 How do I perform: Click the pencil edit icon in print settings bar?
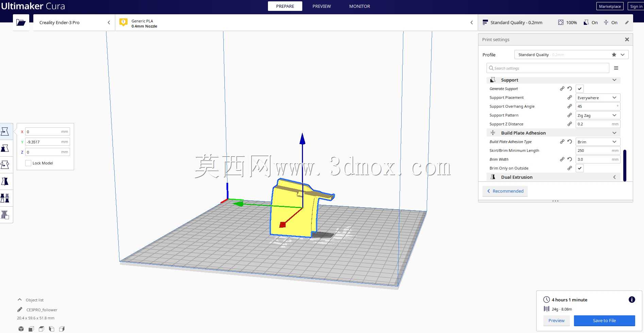(x=627, y=22)
